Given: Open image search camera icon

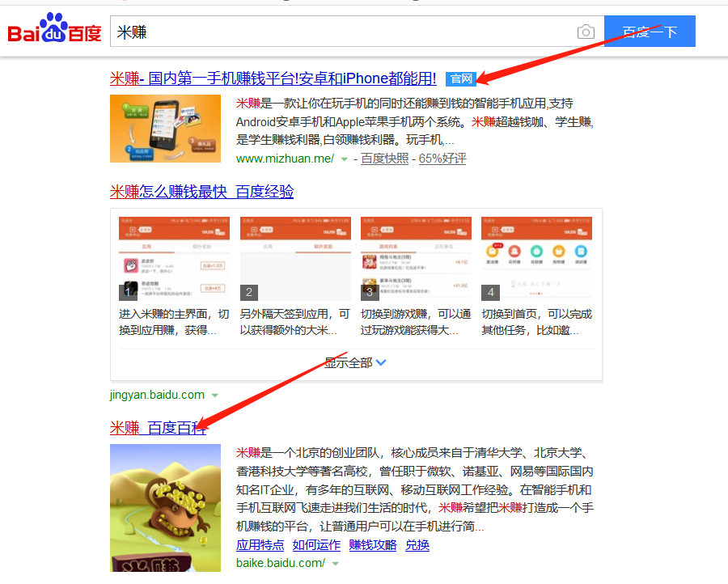Looking at the screenshot, I should 586,32.
